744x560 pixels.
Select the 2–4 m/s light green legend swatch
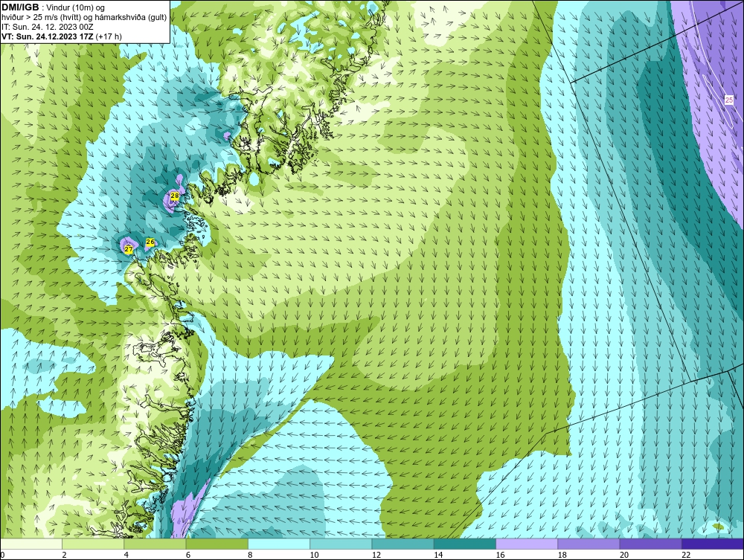tap(93, 544)
